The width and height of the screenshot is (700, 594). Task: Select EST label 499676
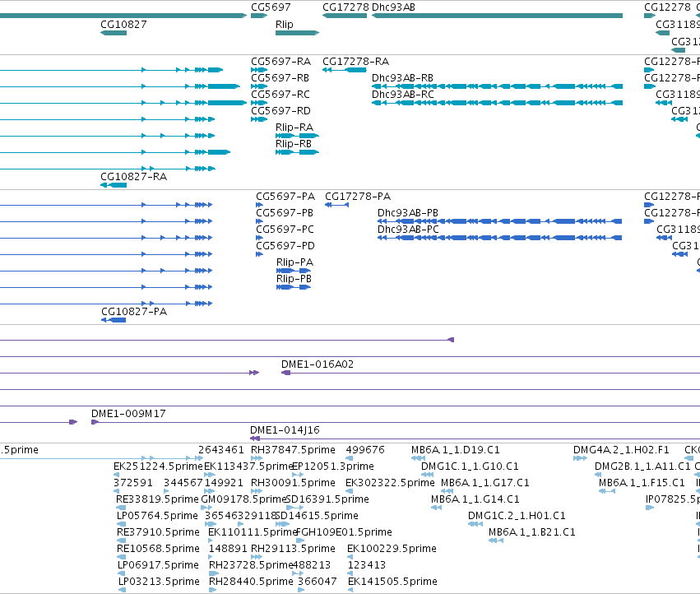point(365,450)
